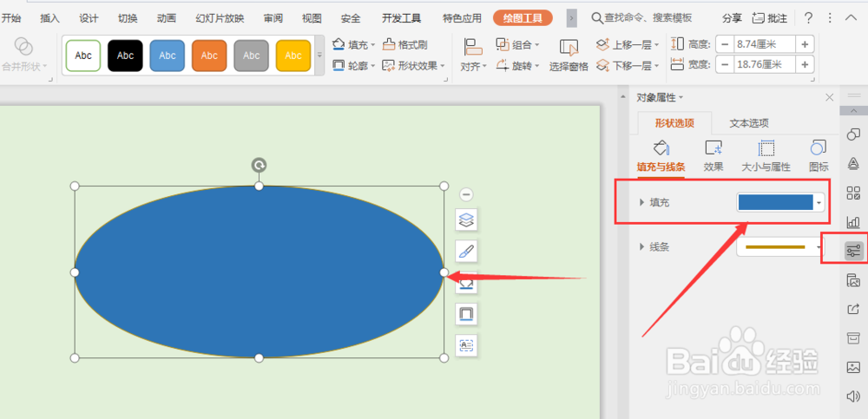The height and width of the screenshot is (419, 868).
Task: Open the shapes icon in right sidebar
Action: [853, 134]
